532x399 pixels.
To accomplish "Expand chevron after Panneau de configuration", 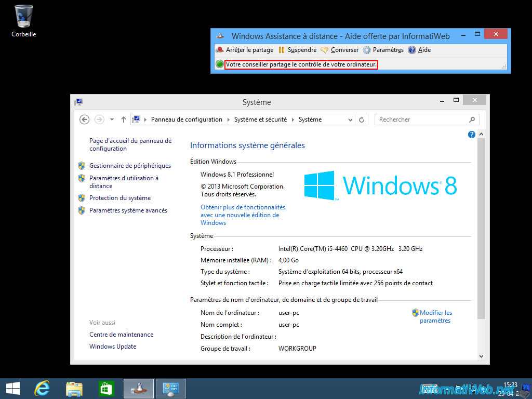I will point(229,119).
